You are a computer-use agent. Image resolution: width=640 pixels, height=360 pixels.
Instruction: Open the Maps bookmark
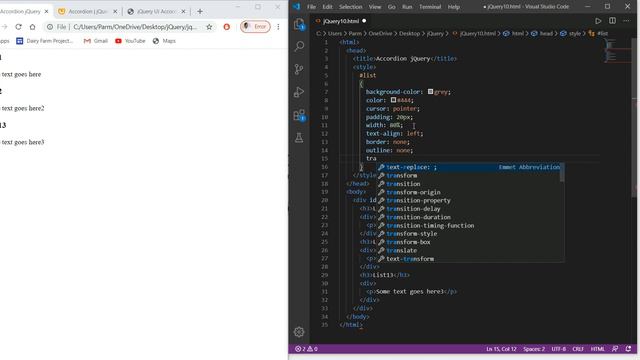point(164,41)
